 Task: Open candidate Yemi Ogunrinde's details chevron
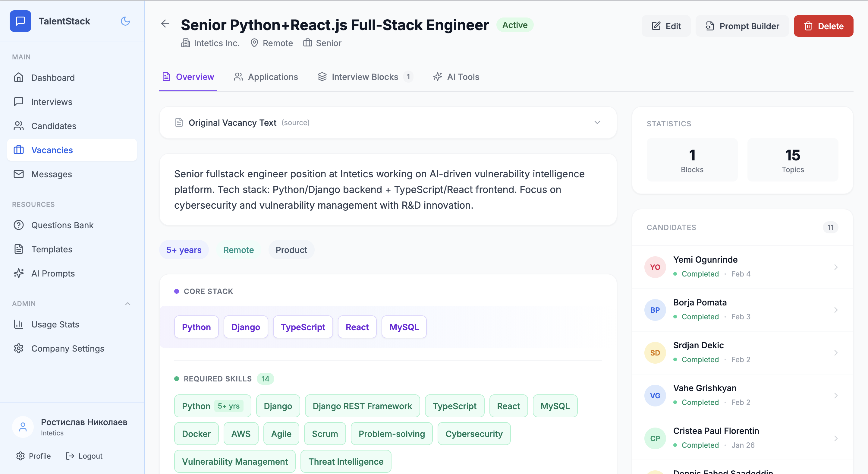coord(836,267)
